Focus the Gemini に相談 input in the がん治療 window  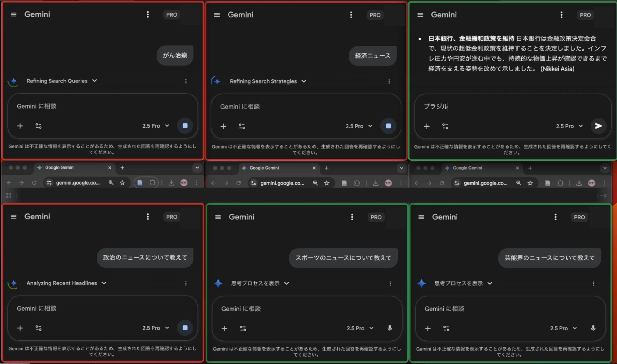tap(103, 106)
